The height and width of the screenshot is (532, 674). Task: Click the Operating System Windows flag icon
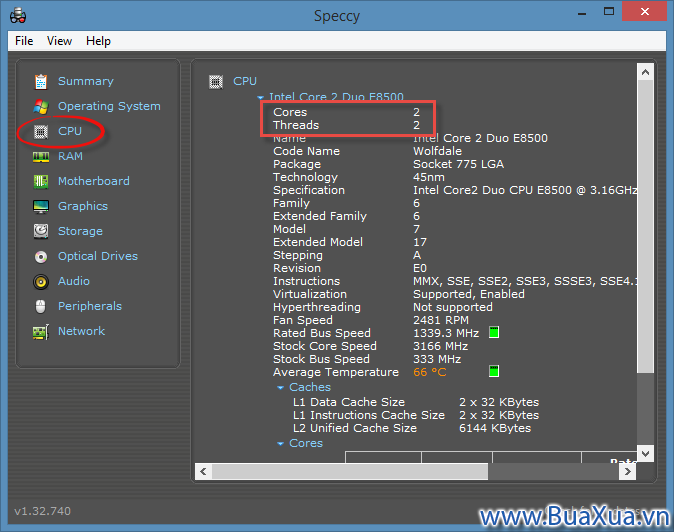tap(41, 107)
